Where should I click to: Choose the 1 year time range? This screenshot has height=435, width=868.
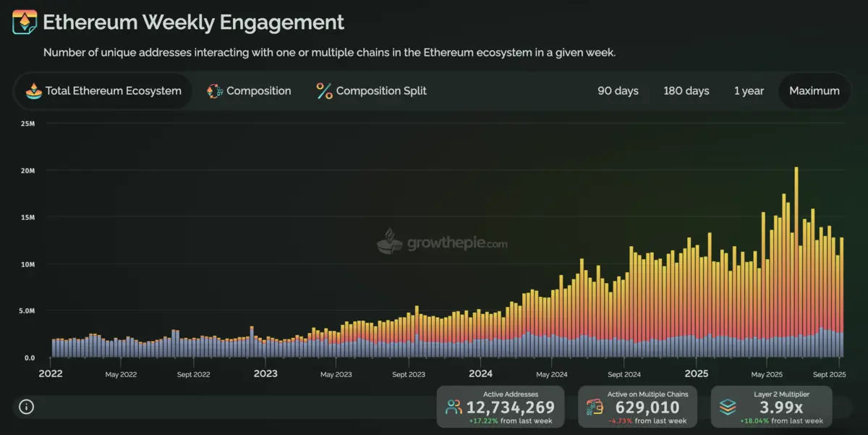pyautogui.click(x=749, y=91)
